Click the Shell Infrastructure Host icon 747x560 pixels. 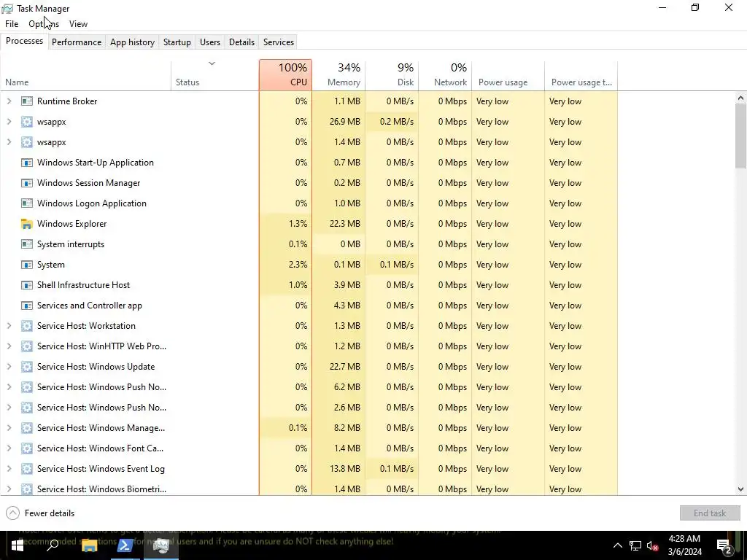tap(27, 285)
